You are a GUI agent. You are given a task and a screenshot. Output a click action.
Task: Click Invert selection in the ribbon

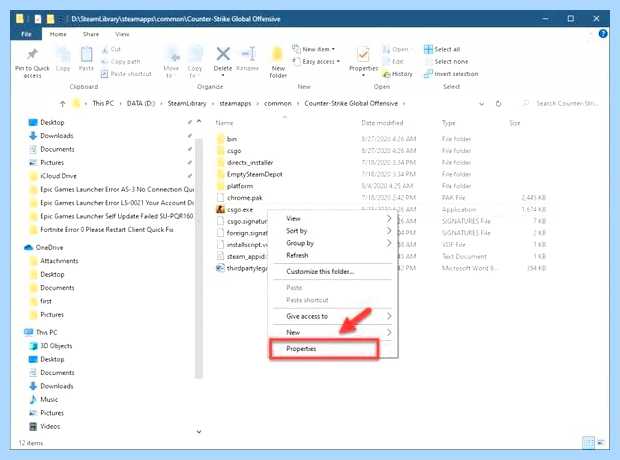tap(451, 74)
